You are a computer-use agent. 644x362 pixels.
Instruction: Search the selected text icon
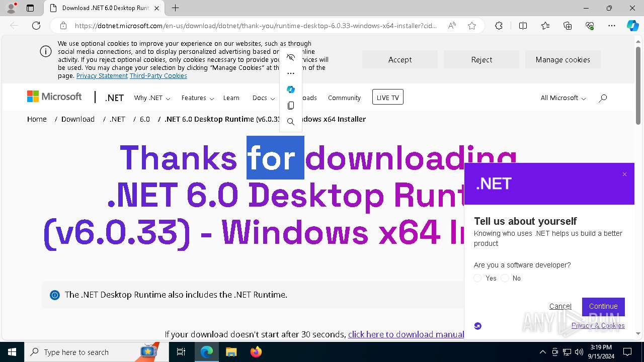(290, 122)
